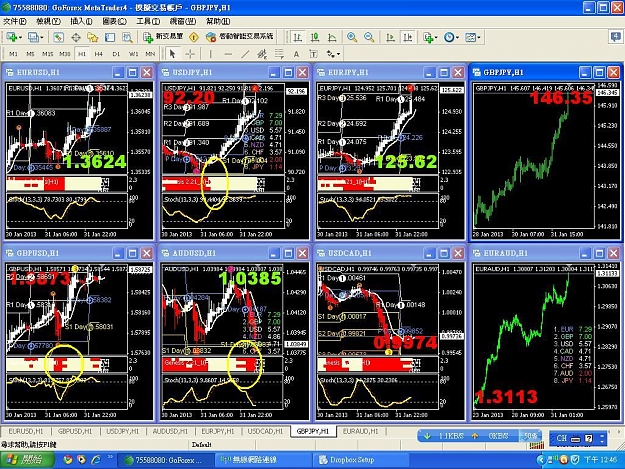
Task: Click the connection status bars icon
Action: click(x=537, y=445)
